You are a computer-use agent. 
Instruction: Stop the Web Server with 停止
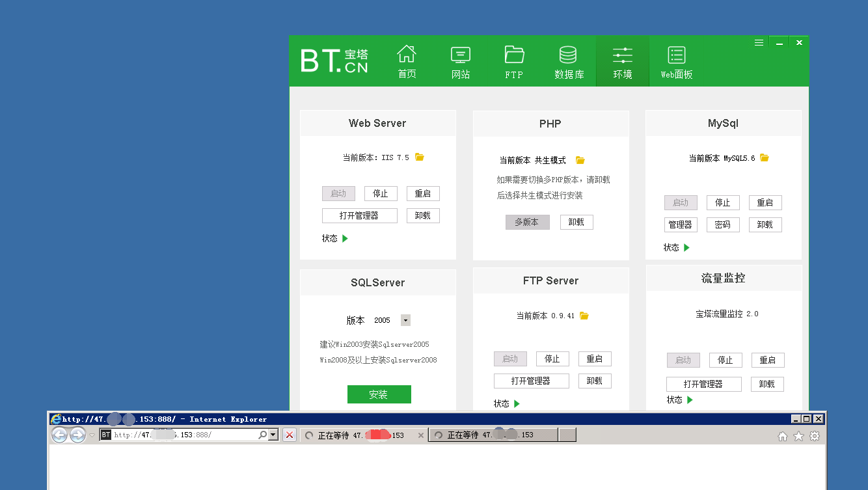click(x=381, y=193)
